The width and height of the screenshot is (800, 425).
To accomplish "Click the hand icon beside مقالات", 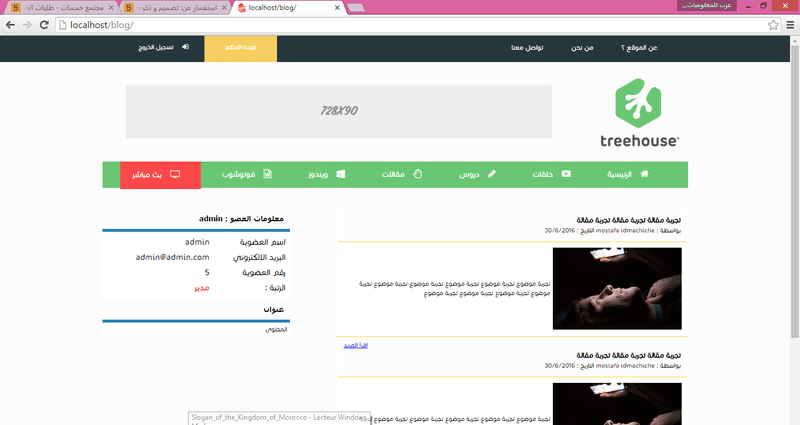I will [417, 174].
